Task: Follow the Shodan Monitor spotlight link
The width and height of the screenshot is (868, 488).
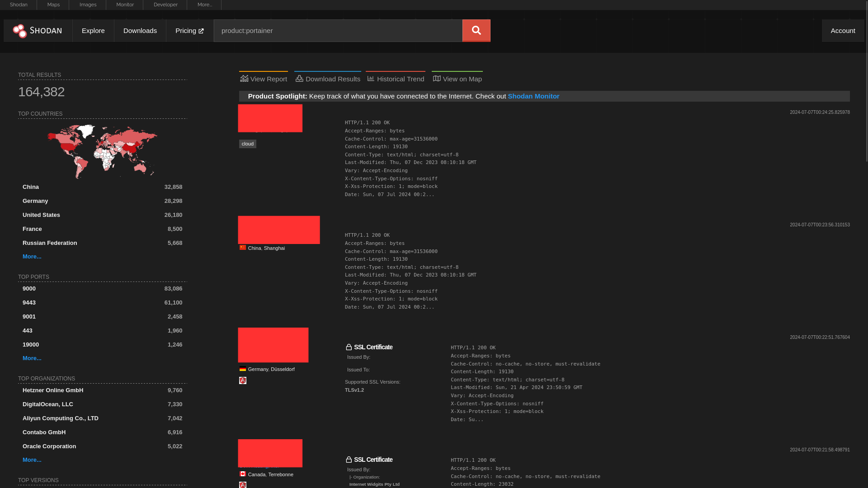Action: (x=533, y=96)
